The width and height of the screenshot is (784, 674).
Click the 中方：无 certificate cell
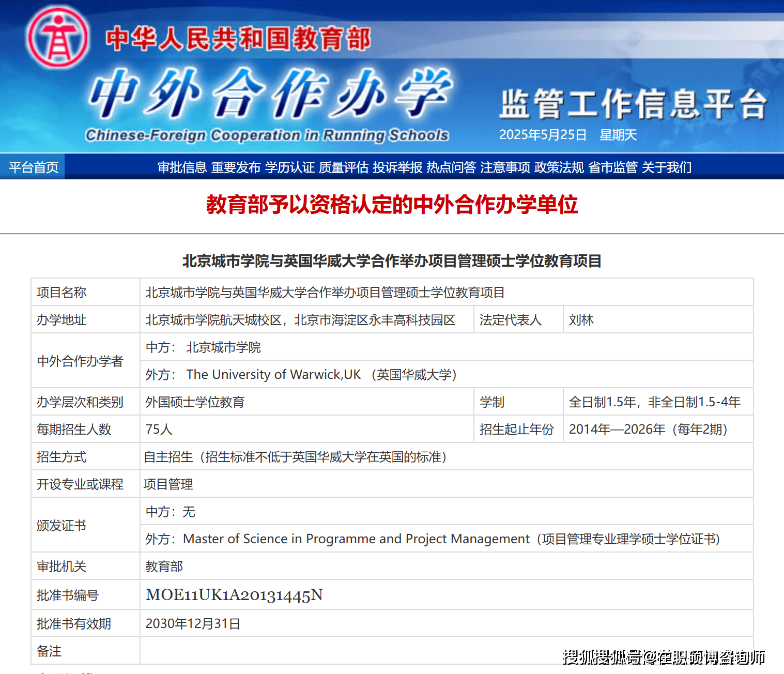[447, 512]
